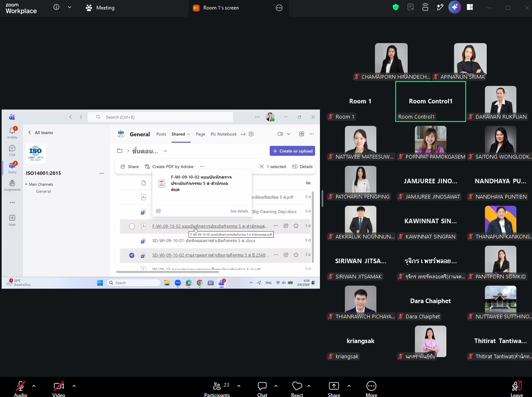Open the Zoom view layout icon

coord(470,7)
